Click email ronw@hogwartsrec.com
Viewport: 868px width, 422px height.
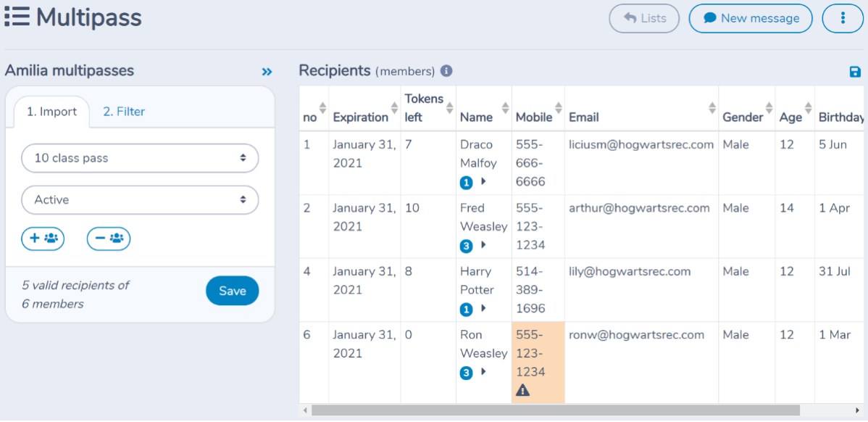(x=637, y=335)
